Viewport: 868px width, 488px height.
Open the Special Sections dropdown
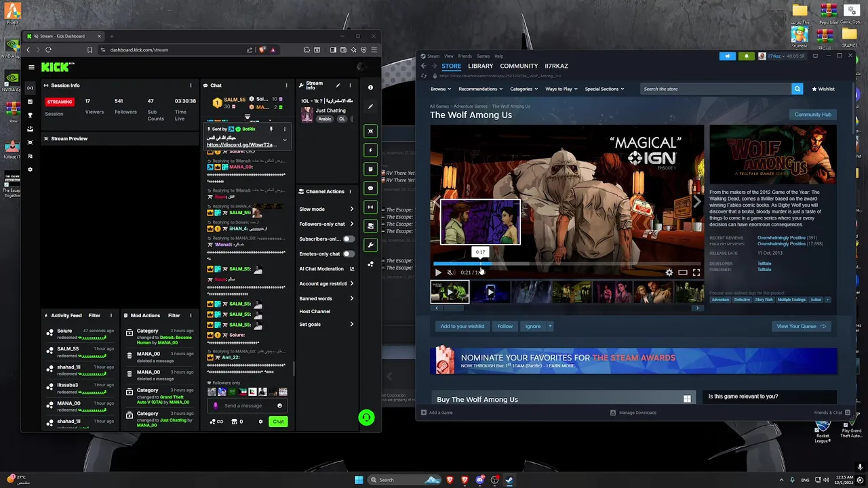click(x=604, y=89)
